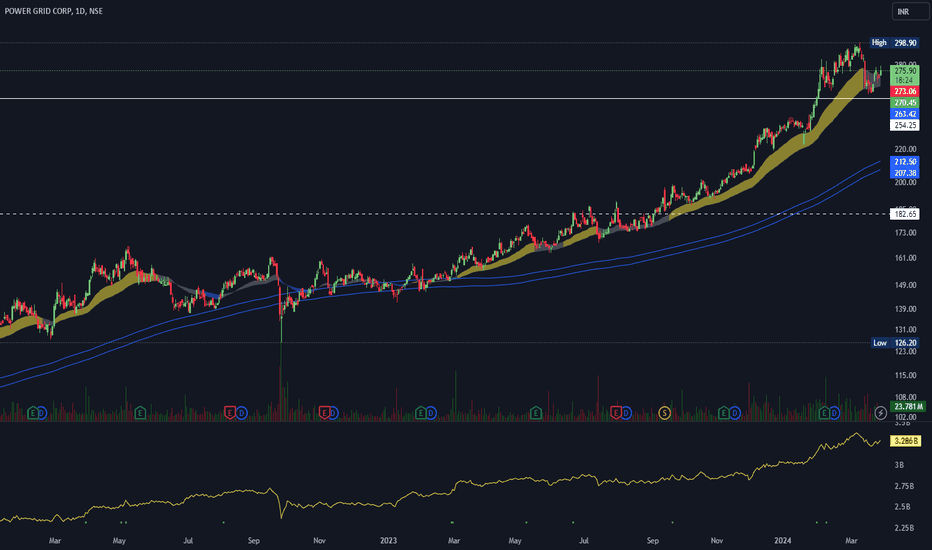Click the blue D marker after Jul 2023
Viewport: 932px width, 550px height.
[625, 413]
